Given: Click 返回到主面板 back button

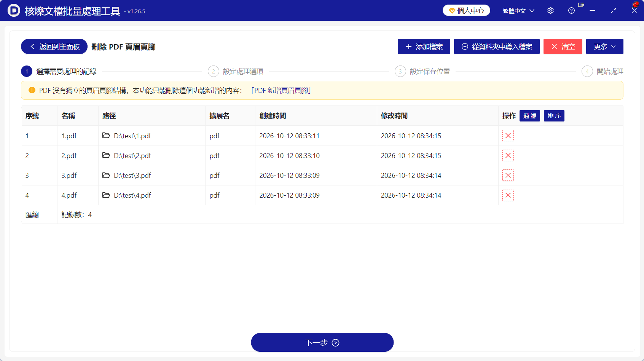Looking at the screenshot, I should (x=54, y=46).
